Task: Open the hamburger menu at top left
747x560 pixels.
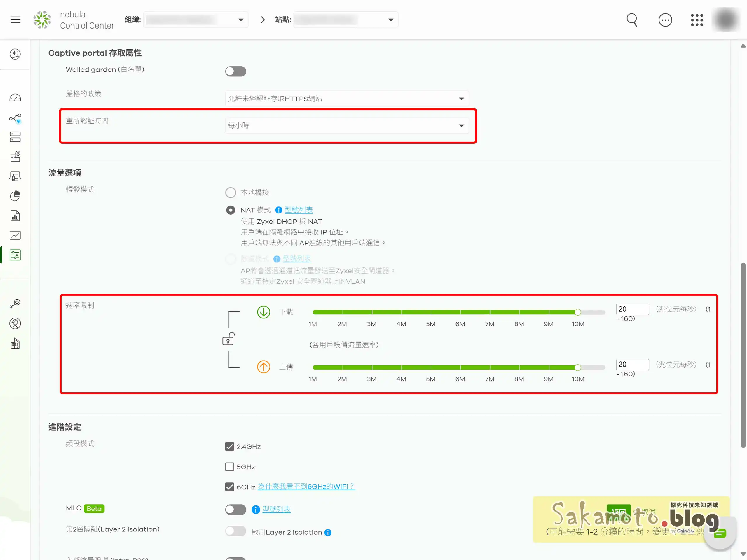Action: point(15,20)
